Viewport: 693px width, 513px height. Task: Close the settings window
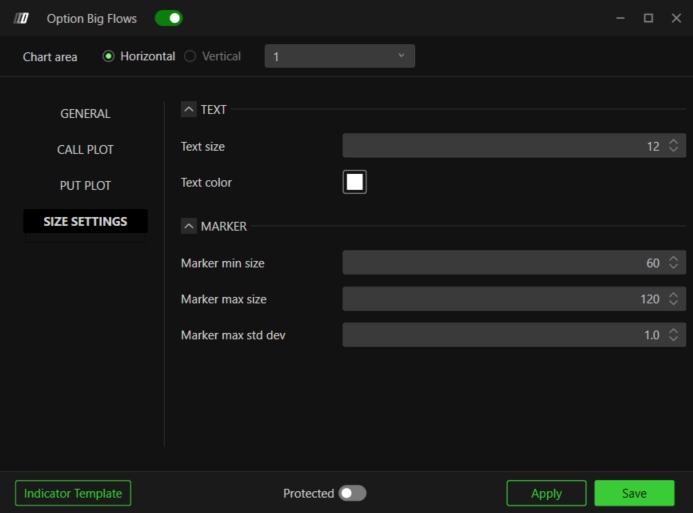(x=676, y=18)
